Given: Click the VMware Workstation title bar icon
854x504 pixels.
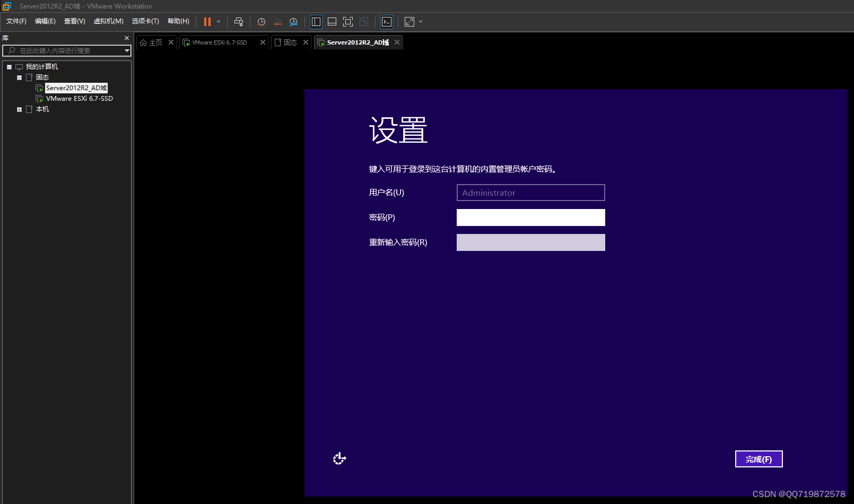Looking at the screenshot, I should tap(7, 6).
